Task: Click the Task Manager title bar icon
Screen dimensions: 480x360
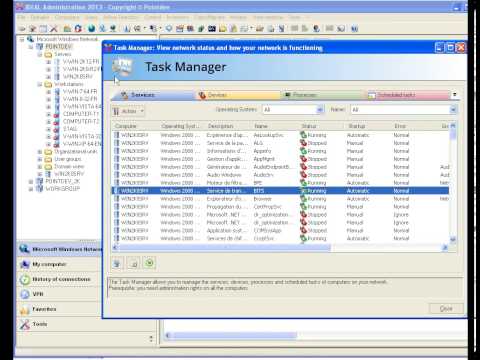Action: pos(108,48)
